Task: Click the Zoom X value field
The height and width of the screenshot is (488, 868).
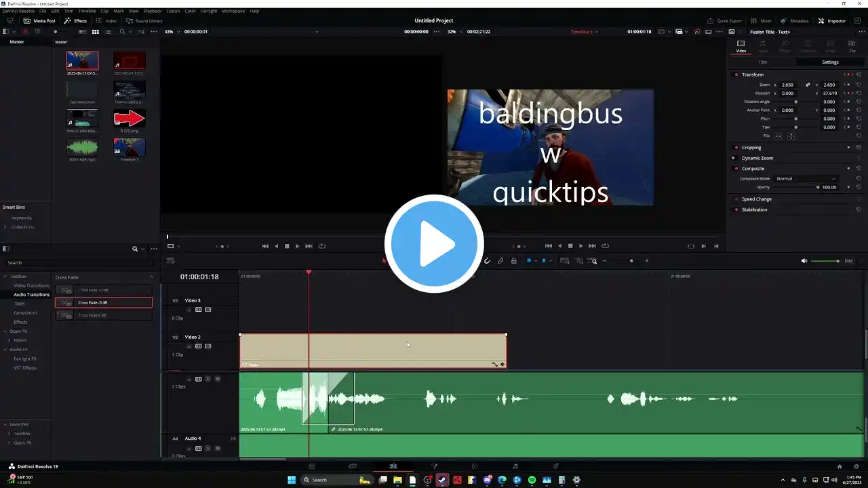Action: 787,85
